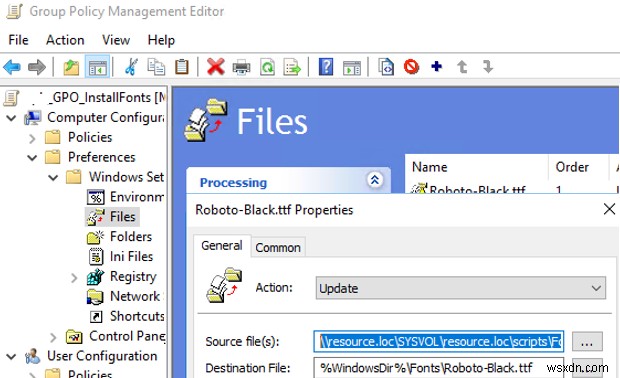620x378 pixels.
Task: Click the red Delete X icon
Action: tap(215, 67)
